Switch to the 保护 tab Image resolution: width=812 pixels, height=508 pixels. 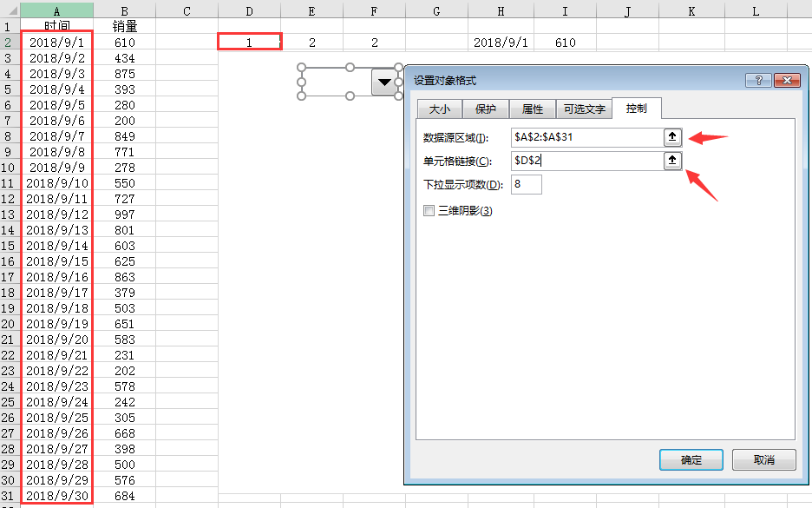click(485, 109)
